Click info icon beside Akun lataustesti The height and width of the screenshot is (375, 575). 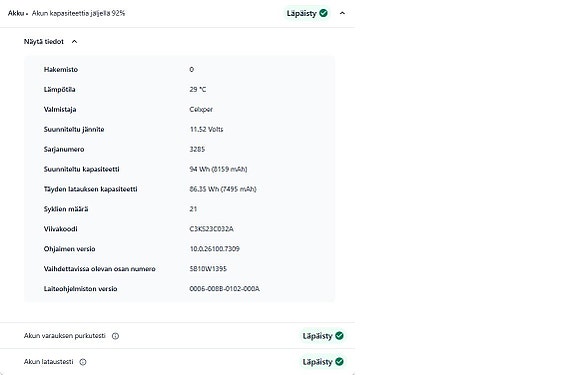coord(83,362)
